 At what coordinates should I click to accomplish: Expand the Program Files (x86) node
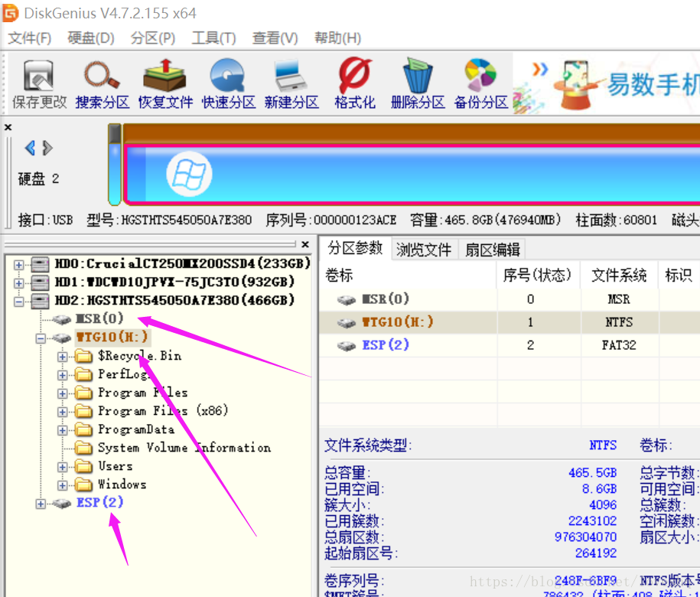(x=63, y=412)
